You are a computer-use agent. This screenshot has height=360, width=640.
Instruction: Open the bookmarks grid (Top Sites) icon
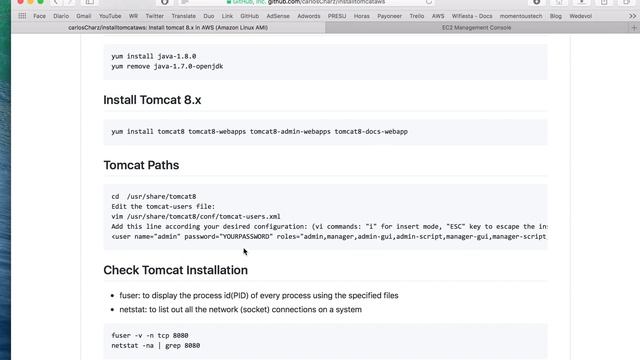(22, 16)
